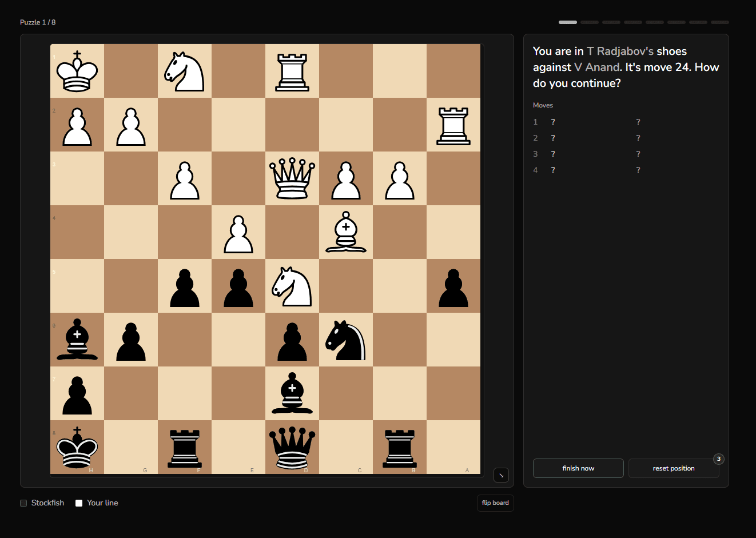This screenshot has height=538, width=756.
Task: Select the white knight on d5
Action: click(292, 286)
